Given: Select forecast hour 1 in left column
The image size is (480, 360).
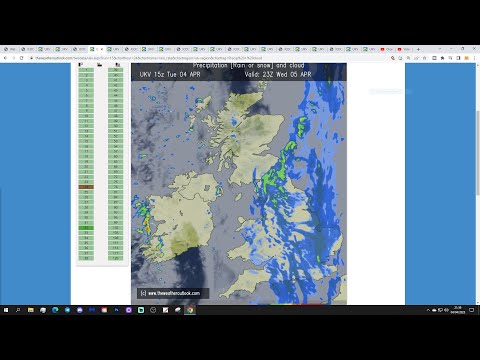Looking at the screenshot, I should click(86, 70).
